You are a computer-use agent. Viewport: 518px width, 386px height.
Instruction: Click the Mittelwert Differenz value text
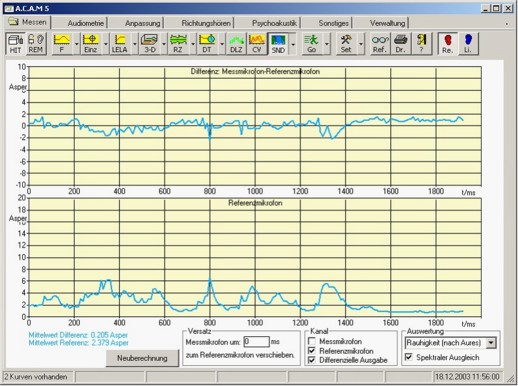click(78, 335)
